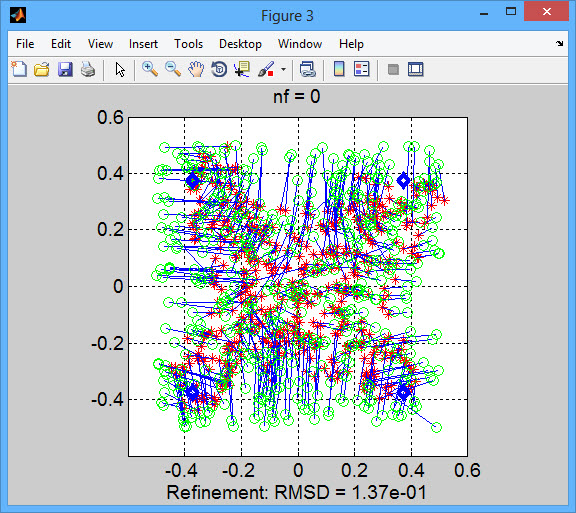Open the Tools menu

(188, 44)
